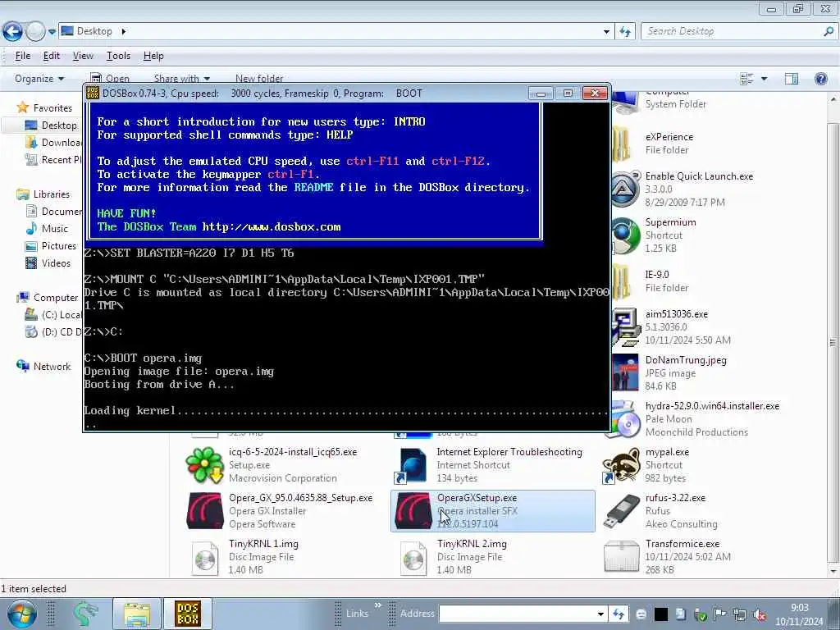The image size is (840, 630).
Task: Click the green dragon taskbar icon
Action: [85, 614]
